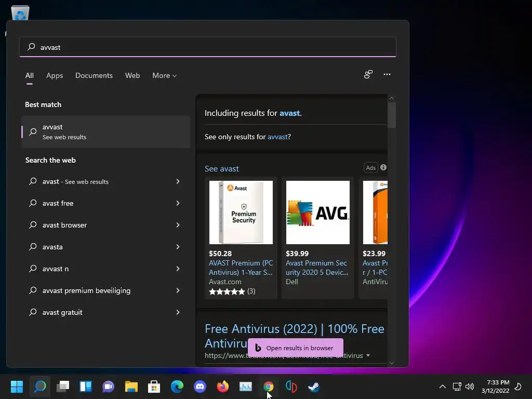Expand the 'avvast n' suggestion chevron

tap(178, 269)
